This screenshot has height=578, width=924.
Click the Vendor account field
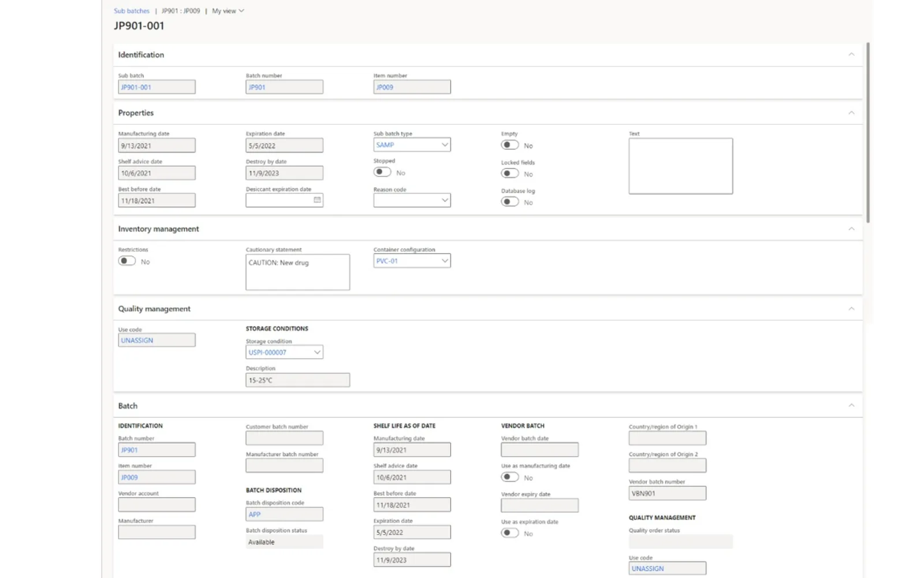click(x=157, y=505)
